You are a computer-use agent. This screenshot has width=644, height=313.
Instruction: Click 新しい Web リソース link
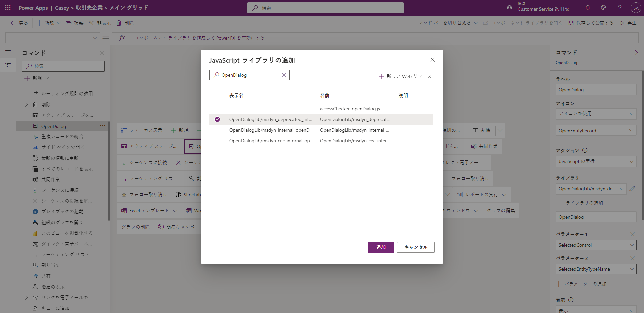tap(405, 76)
